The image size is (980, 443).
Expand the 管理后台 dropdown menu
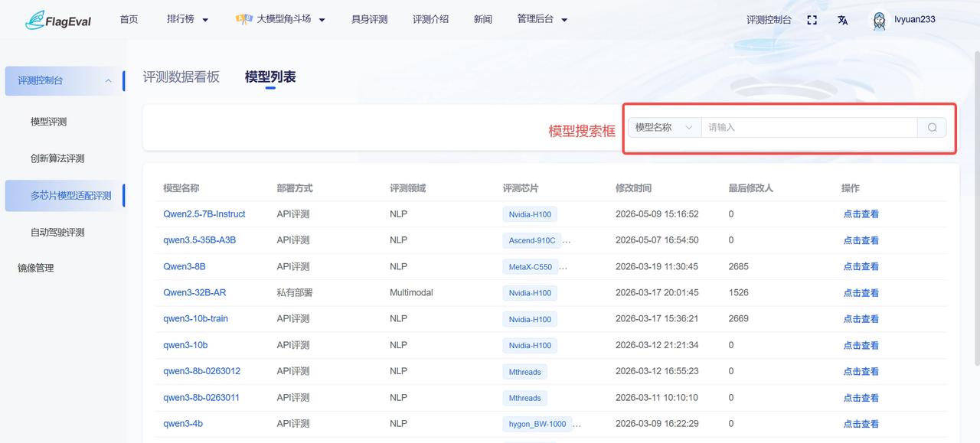click(x=543, y=20)
